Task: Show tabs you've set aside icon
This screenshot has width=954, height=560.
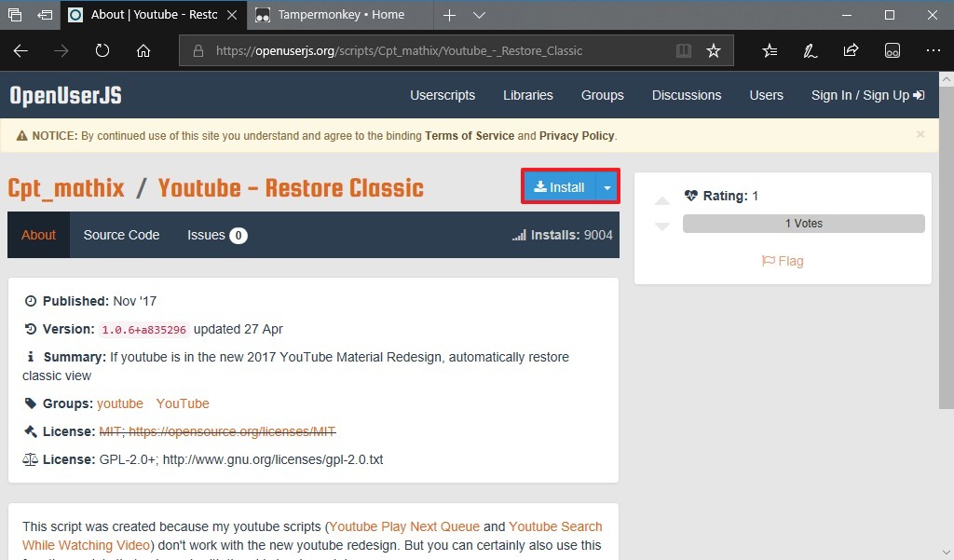Action: coord(15,15)
